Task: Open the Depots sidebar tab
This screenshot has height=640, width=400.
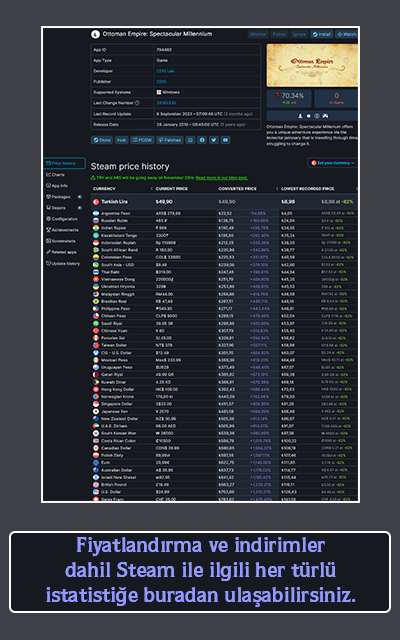Action: point(64,208)
